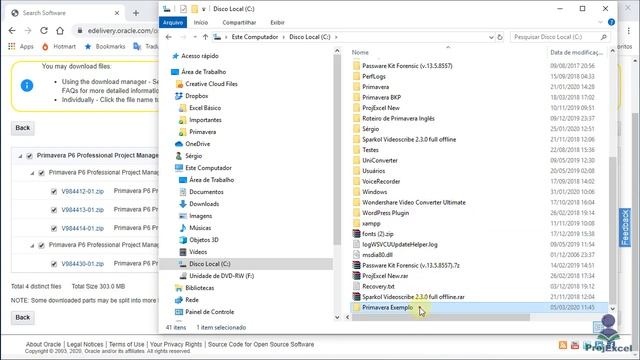640x360 pixels.
Task: Click the xampp folder icon
Action: point(356,223)
